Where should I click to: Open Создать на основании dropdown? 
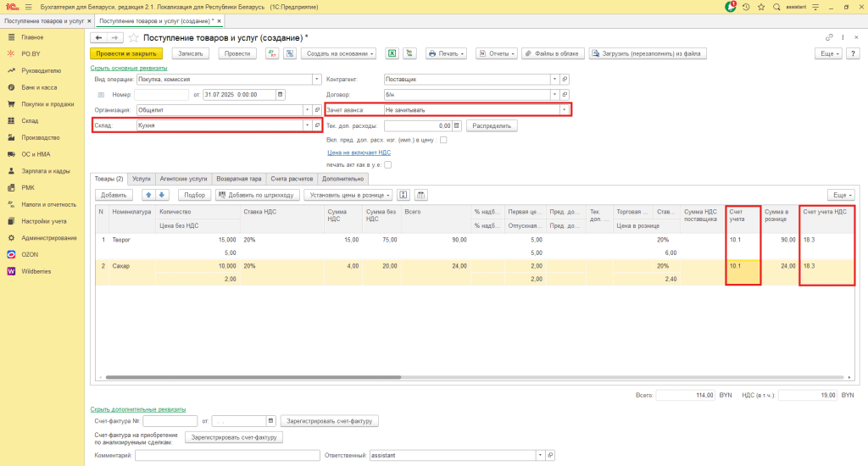click(339, 53)
